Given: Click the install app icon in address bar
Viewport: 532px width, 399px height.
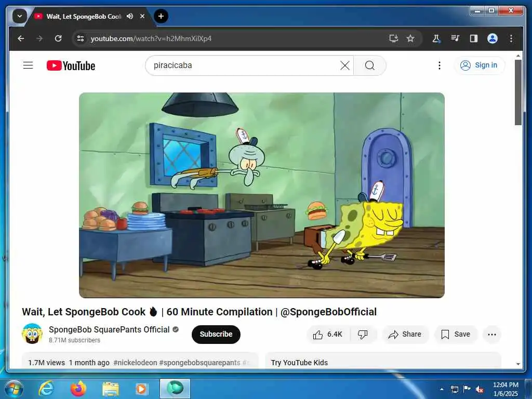Looking at the screenshot, I should click(393, 38).
